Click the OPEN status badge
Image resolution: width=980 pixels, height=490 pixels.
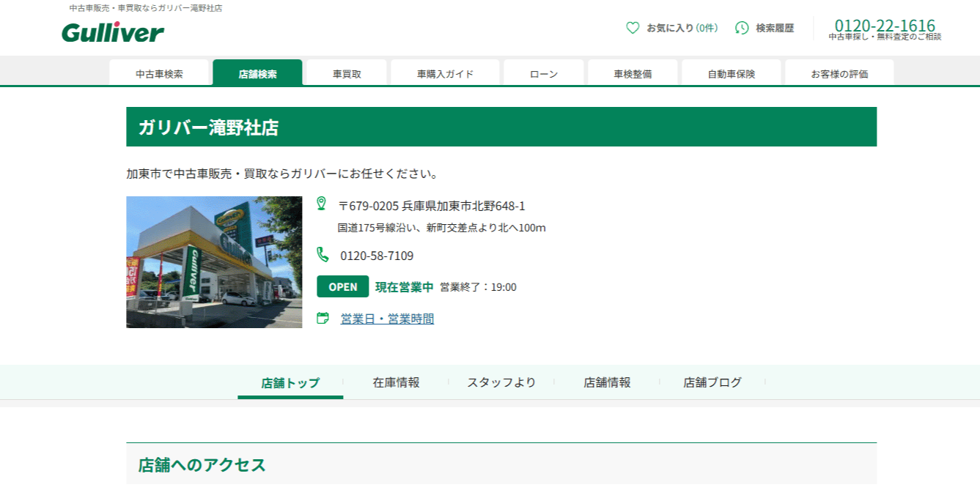pos(343,286)
